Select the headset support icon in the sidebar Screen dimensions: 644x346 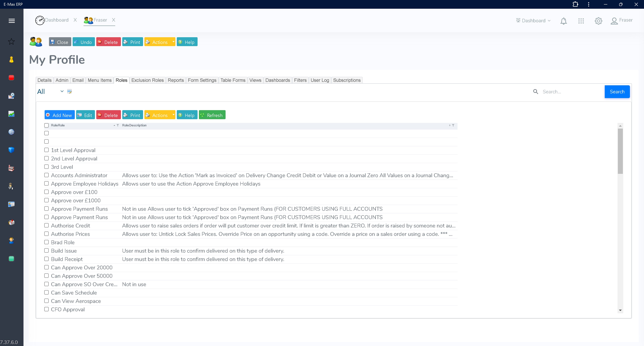12,241
